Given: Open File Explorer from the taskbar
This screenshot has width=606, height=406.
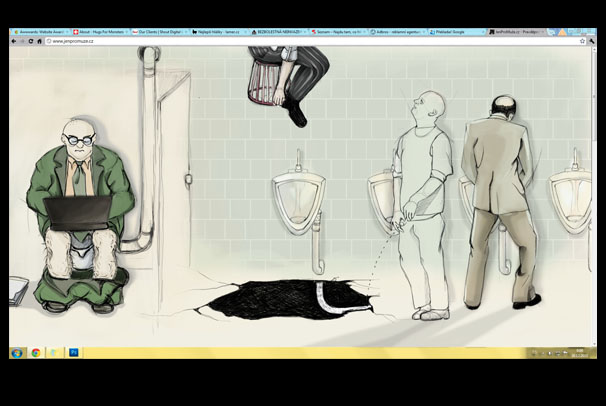Looking at the screenshot, I should [x=55, y=353].
